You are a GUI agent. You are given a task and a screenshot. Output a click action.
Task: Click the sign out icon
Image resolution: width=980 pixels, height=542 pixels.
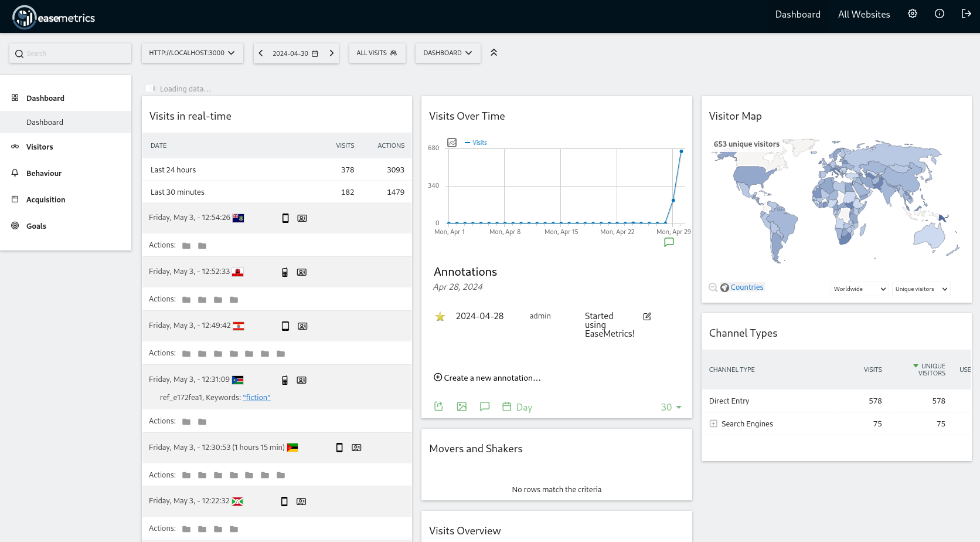coord(967,13)
